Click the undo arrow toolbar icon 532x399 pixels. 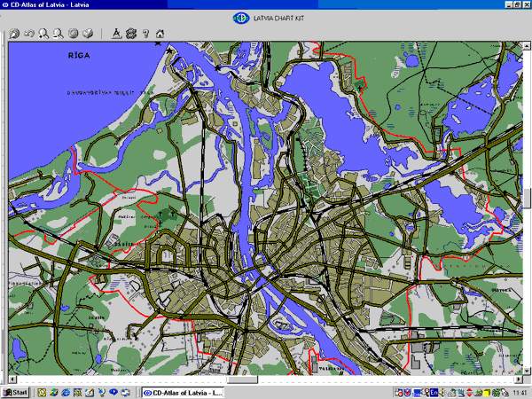(x=29, y=34)
